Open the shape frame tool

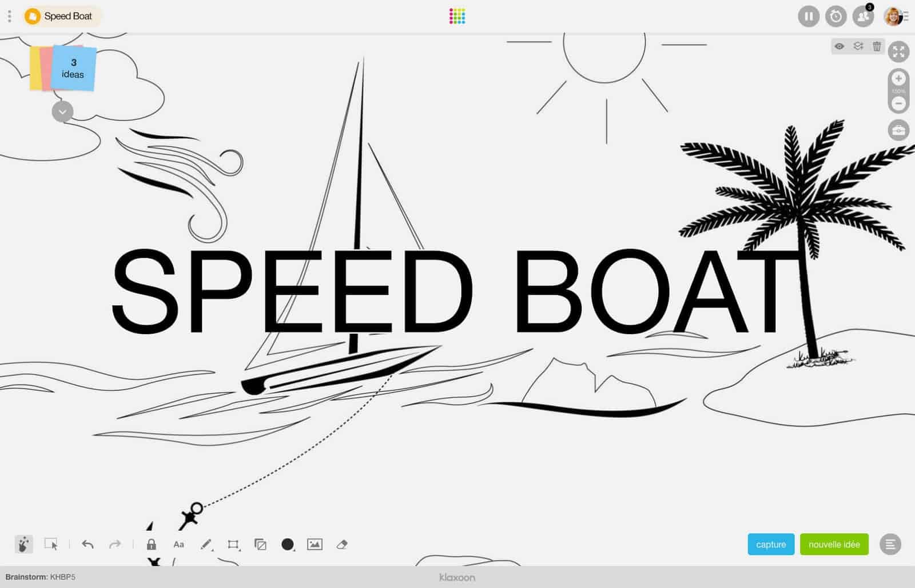233,545
